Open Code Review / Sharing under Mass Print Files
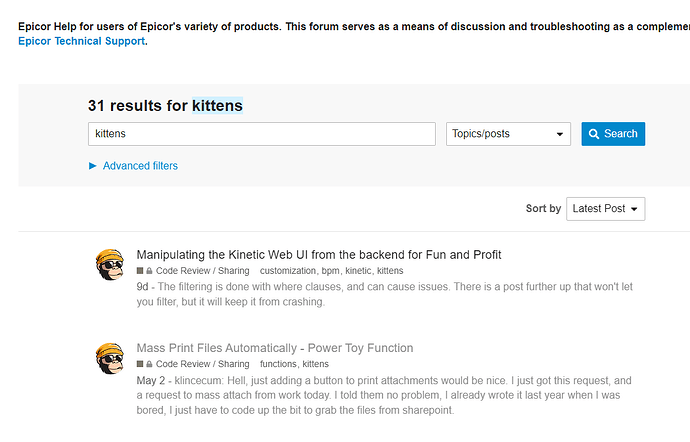This screenshot has width=690, height=442. (x=202, y=364)
